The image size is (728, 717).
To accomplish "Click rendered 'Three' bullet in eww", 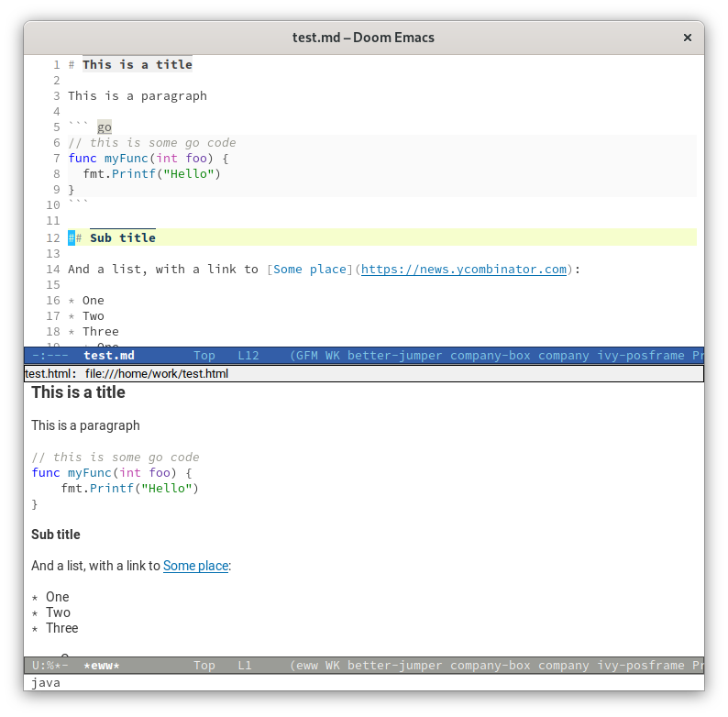I will coord(61,628).
